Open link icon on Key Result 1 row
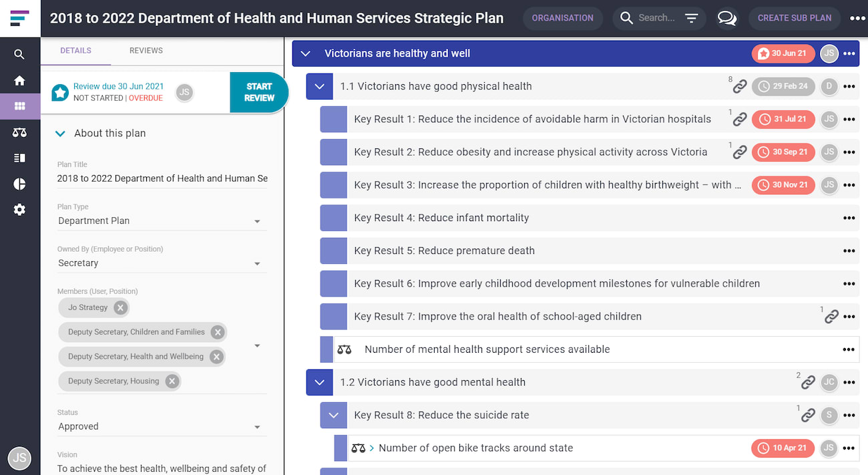The width and height of the screenshot is (868, 475). pos(739,119)
